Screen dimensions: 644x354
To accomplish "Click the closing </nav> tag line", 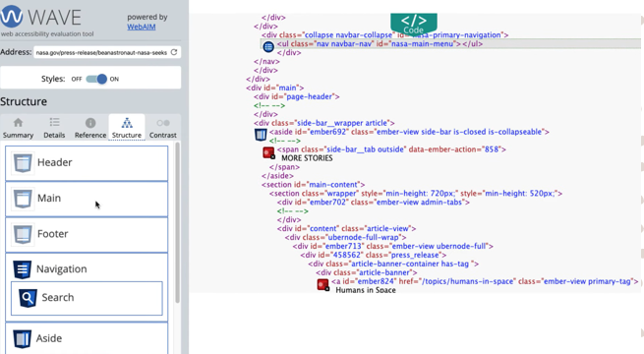I will coord(266,62).
